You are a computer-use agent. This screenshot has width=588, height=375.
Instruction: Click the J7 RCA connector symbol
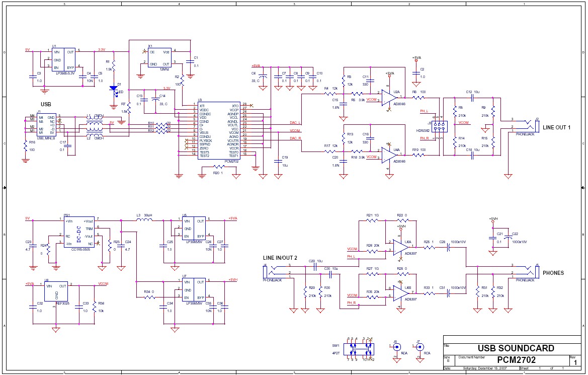pos(420,347)
